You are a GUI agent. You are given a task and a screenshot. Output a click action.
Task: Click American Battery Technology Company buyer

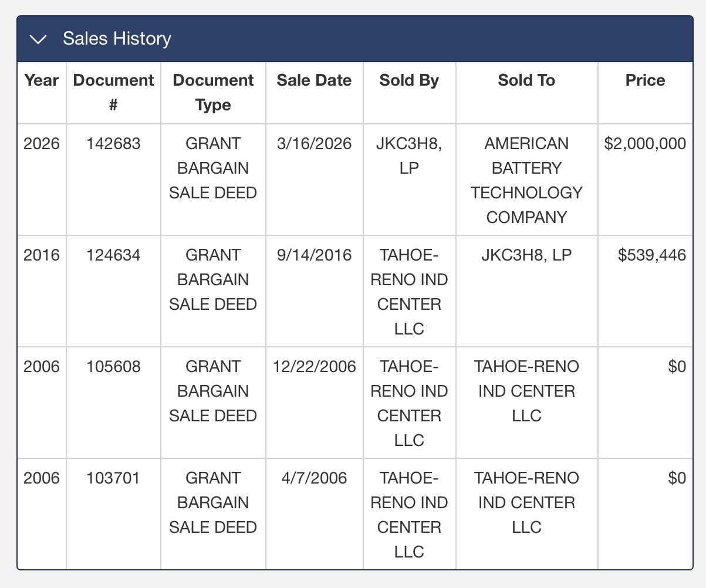[526, 181]
